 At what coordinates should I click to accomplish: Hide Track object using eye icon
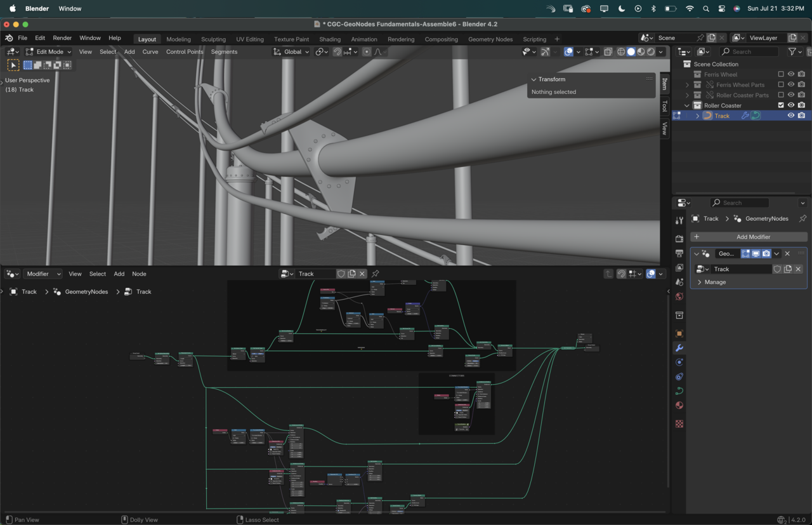point(791,116)
